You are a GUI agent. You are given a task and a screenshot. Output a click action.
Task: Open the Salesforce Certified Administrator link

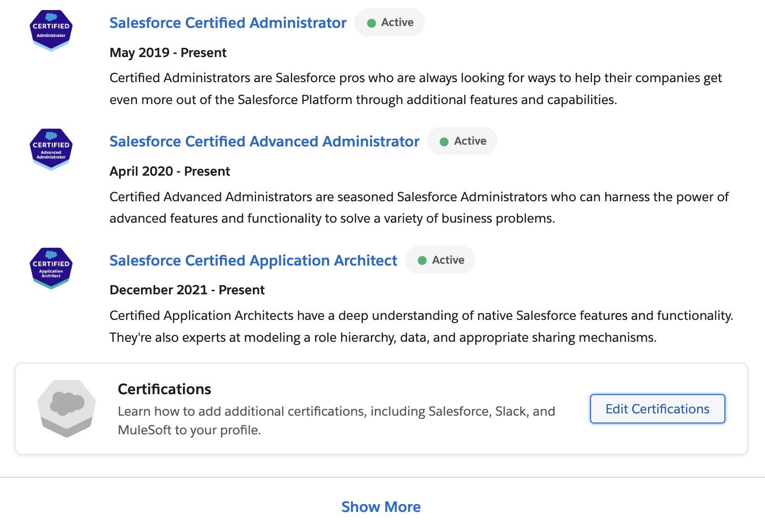pyautogui.click(x=228, y=23)
